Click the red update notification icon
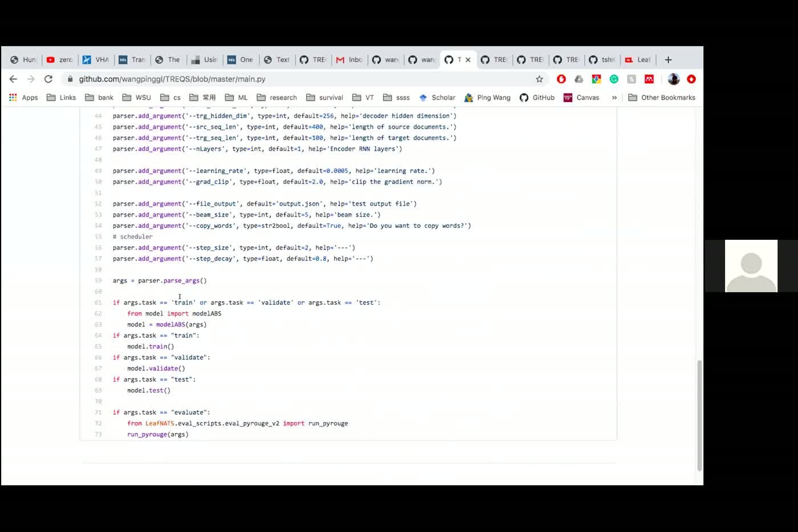The height and width of the screenshot is (532, 798). (691, 79)
